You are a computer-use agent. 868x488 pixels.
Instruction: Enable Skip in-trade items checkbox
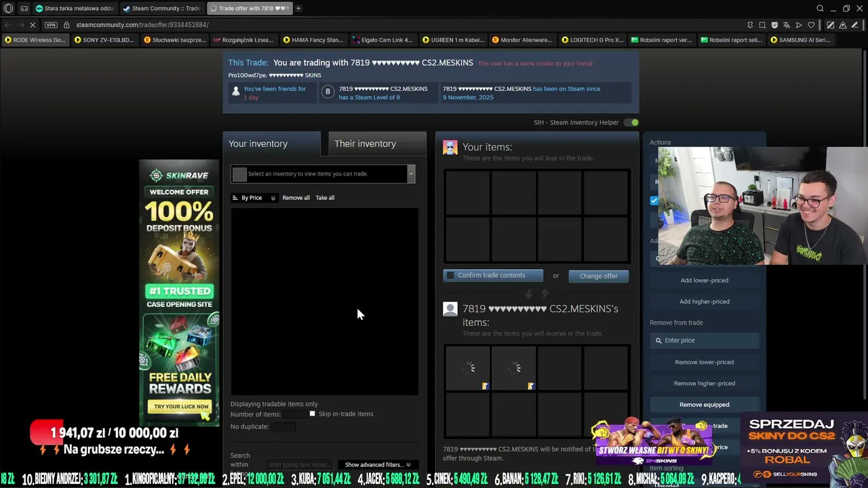(x=313, y=413)
